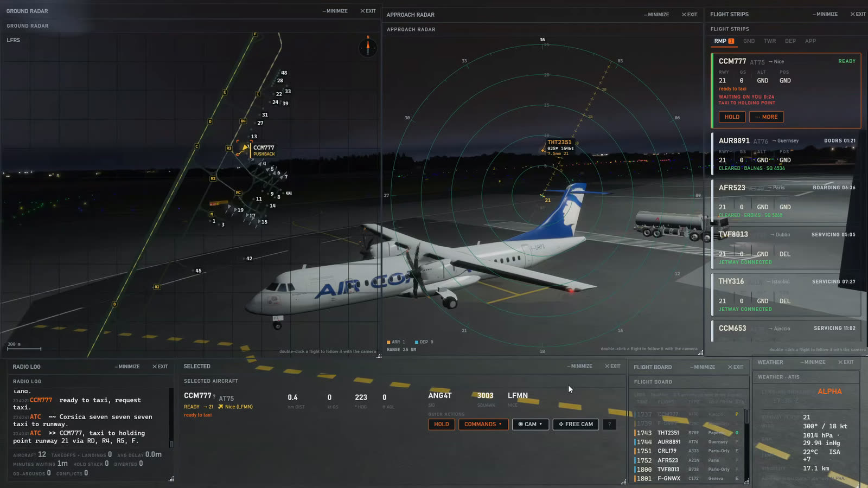
Task: Click the squawk code 3003
Action: [485, 396]
